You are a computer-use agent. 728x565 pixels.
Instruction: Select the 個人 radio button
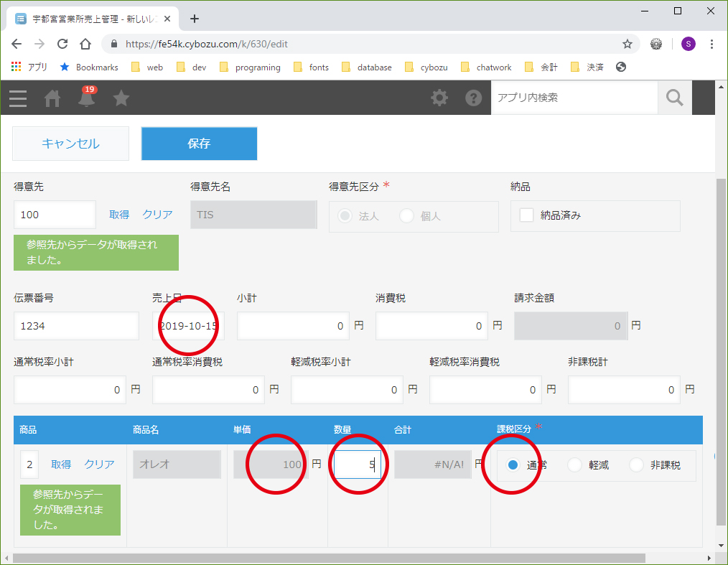[x=406, y=216]
